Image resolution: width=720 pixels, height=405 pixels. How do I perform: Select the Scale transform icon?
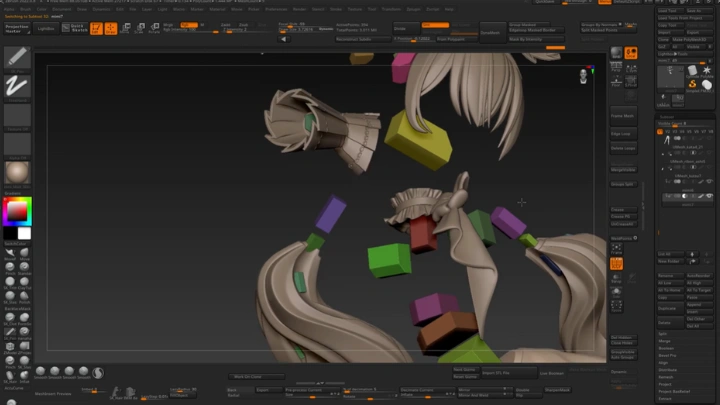(140, 28)
